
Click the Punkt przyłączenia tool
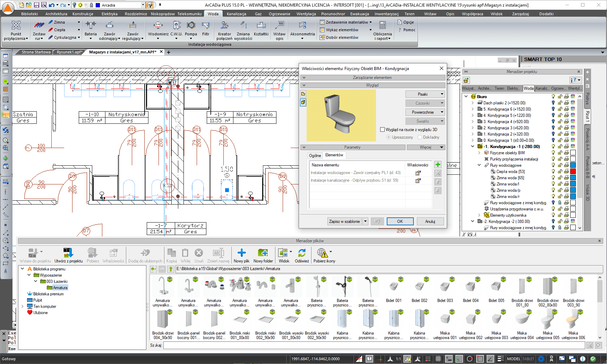16,31
